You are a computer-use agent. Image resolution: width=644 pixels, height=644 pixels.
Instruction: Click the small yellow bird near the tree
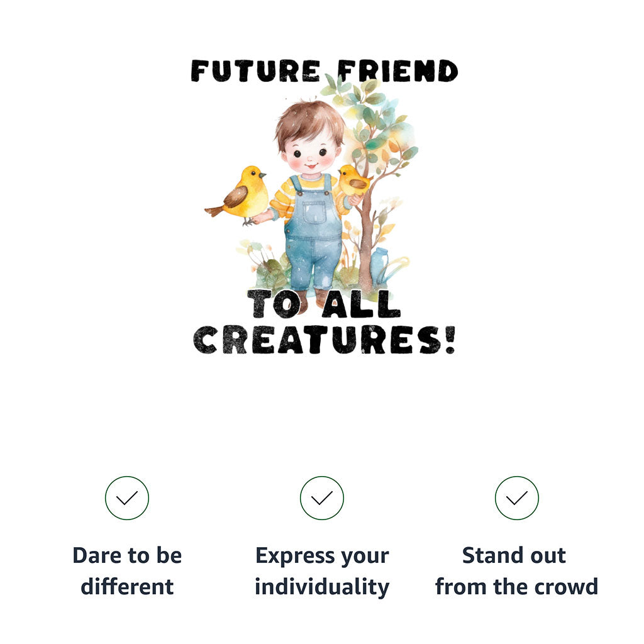(x=353, y=180)
